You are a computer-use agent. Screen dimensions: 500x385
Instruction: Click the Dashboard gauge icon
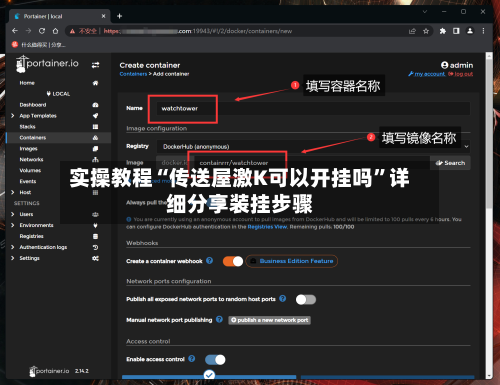(x=95, y=105)
